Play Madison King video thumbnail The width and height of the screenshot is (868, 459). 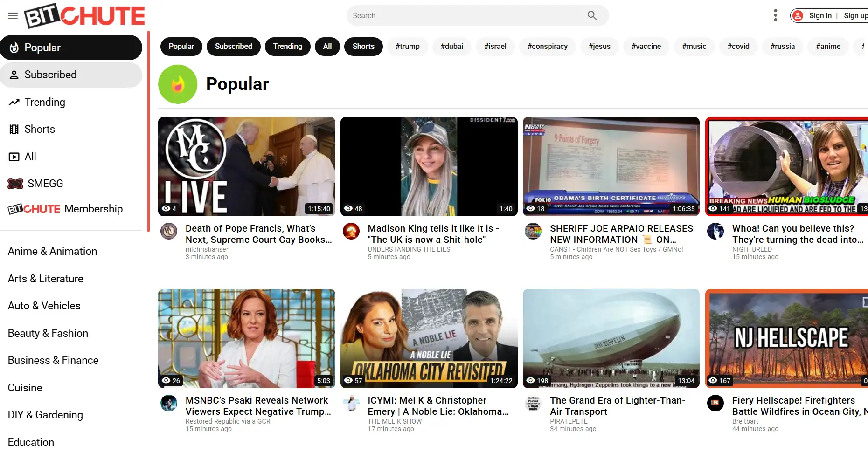429,166
